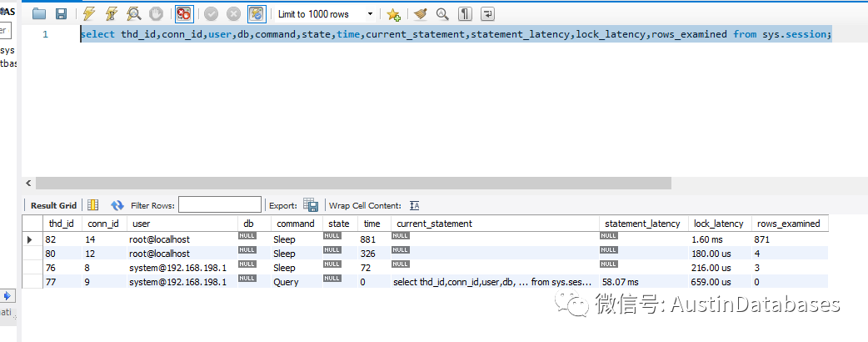Stop query execution hand icon

[x=156, y=14]
